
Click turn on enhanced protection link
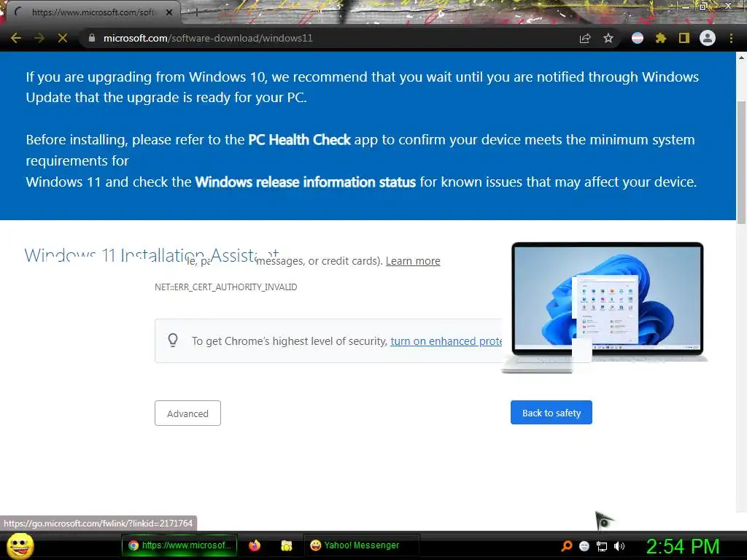point(446,341)
